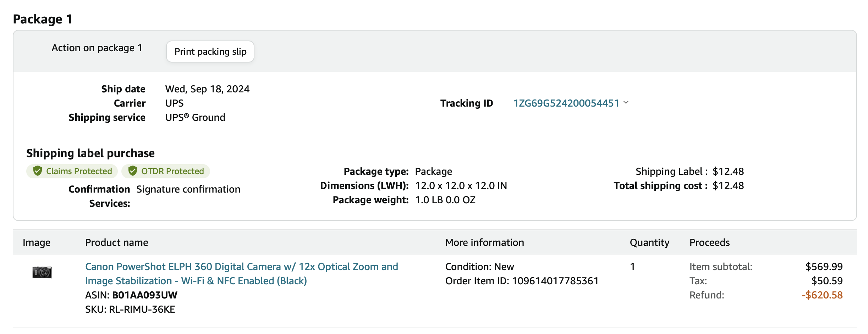Click the OTDR Protected shield icon

[133, 171]
